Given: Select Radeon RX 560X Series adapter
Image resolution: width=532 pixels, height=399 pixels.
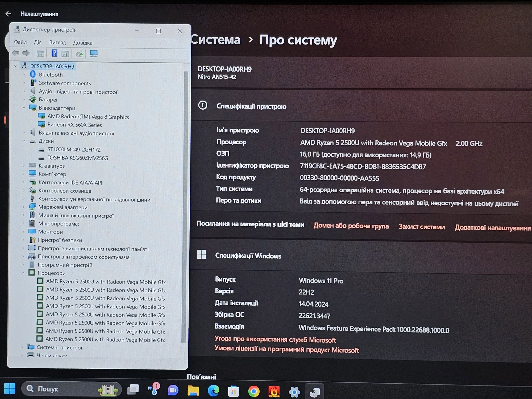Looking at the screenshot, I should [x=74, y=125].
